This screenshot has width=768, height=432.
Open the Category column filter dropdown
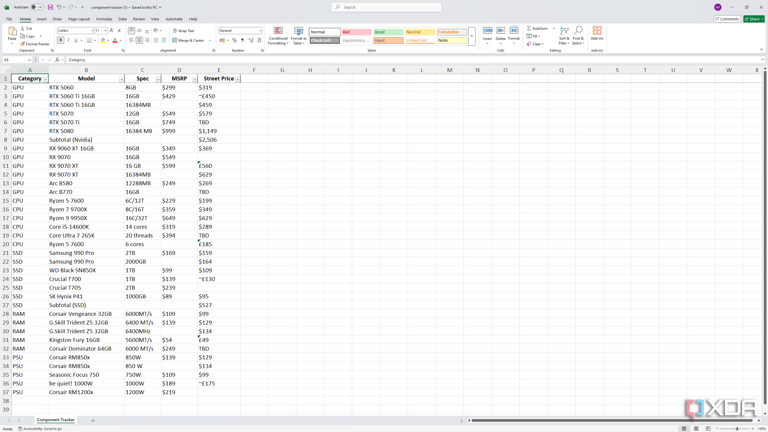coord(46,79)
